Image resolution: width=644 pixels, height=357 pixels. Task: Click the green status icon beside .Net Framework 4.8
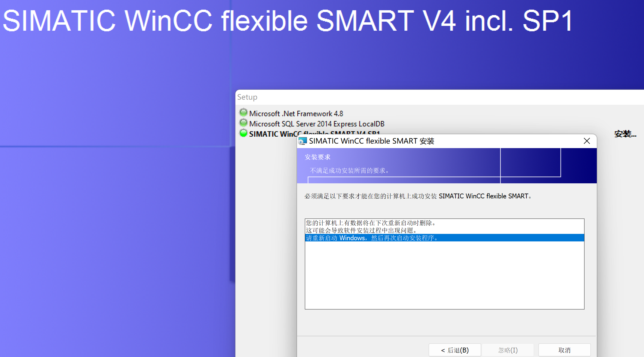point(243,113)
